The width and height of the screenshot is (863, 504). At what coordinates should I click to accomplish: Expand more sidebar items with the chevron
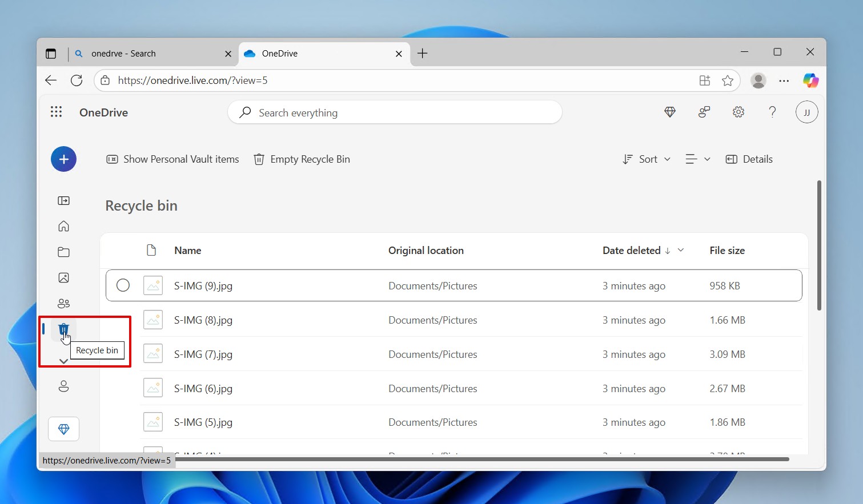click(x=63, y=360)
